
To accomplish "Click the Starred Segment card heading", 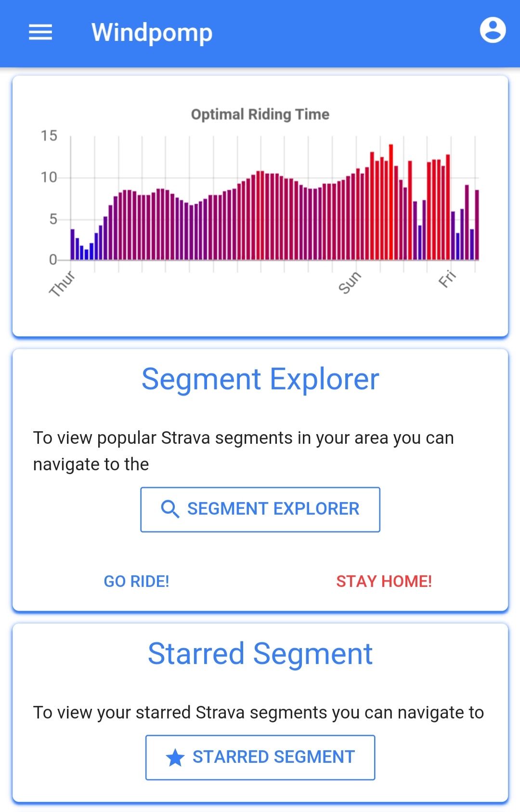I will click(x=260, y=654).
